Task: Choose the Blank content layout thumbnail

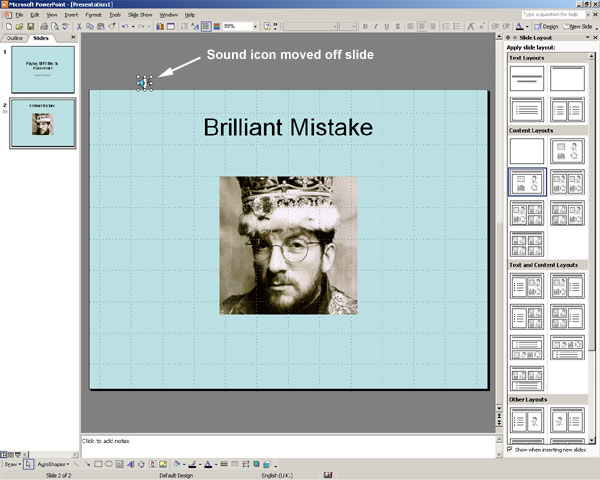Action: pos(526,151)
